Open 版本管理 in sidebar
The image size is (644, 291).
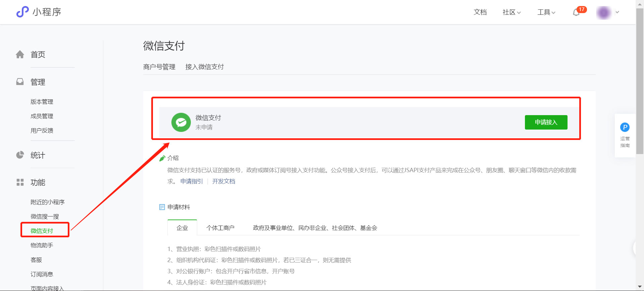(42, 102)
